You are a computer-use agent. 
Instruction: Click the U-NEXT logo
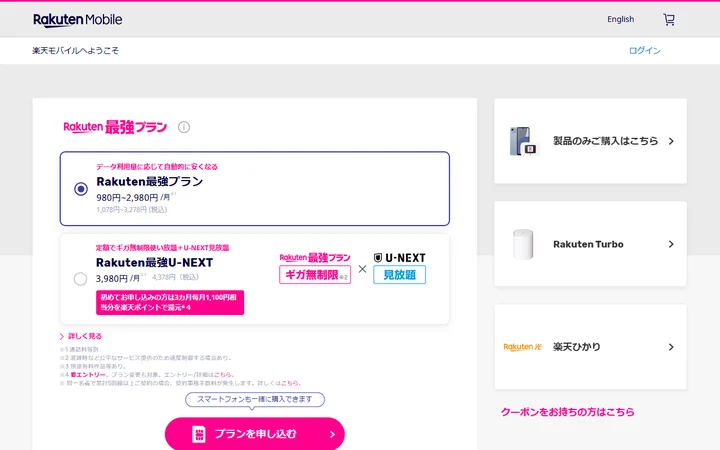[x=399, y=258]
